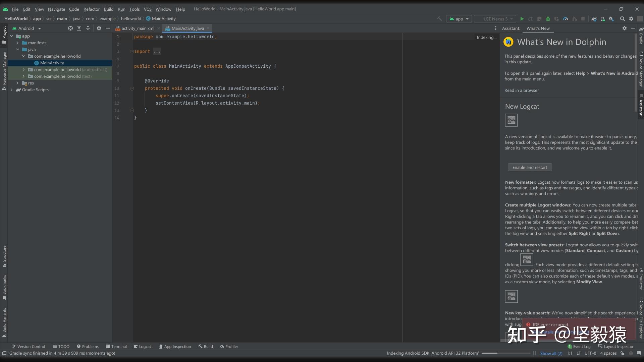Open the Build menu in menu bar
The image size is (644, 362).
click(108, 9)
